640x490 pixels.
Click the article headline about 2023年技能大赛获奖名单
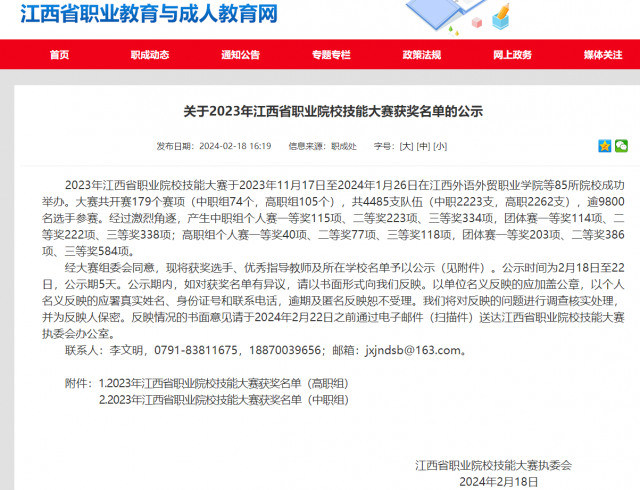coord(333,111)
